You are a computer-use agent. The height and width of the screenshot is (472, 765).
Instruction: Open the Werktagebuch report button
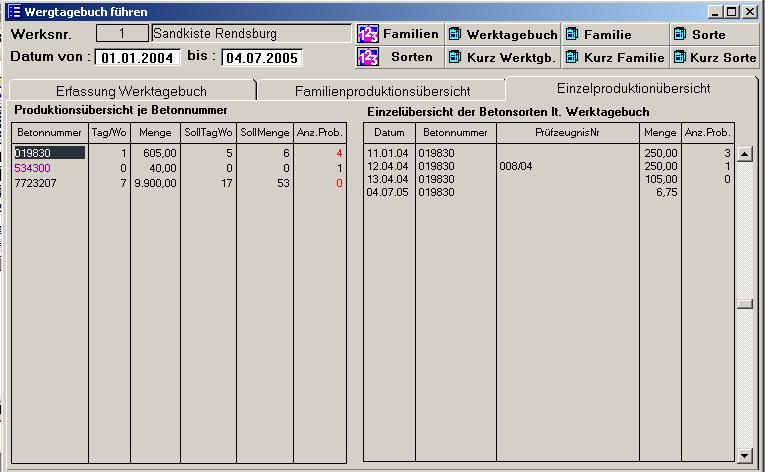pos(502,34)
